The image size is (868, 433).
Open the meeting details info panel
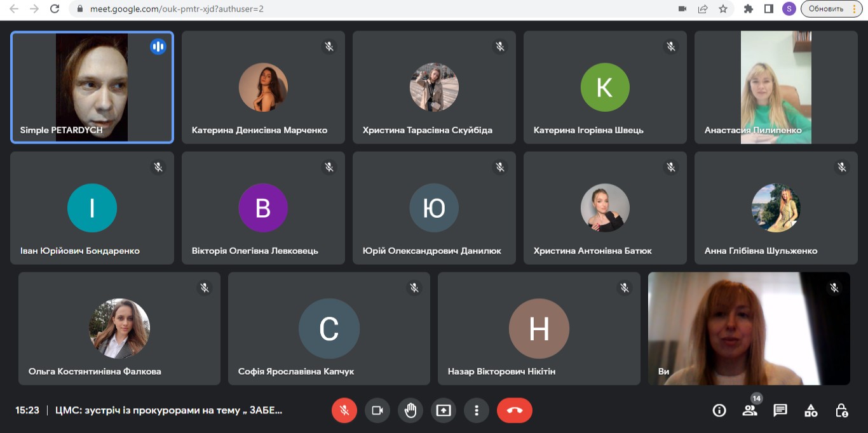719,410
